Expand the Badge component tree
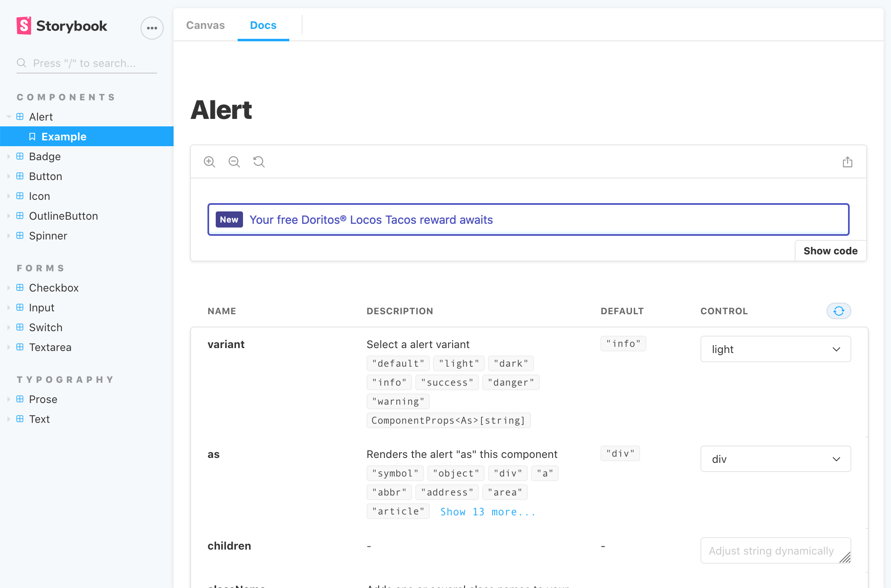 click(x=44, y=156)
